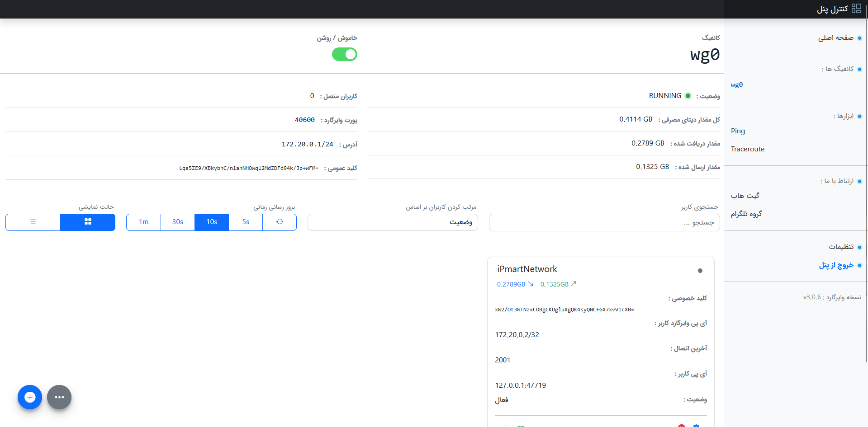The image size is (868, 427).
Task: Switch to list display mode
Action: click(x=33, y=222)
